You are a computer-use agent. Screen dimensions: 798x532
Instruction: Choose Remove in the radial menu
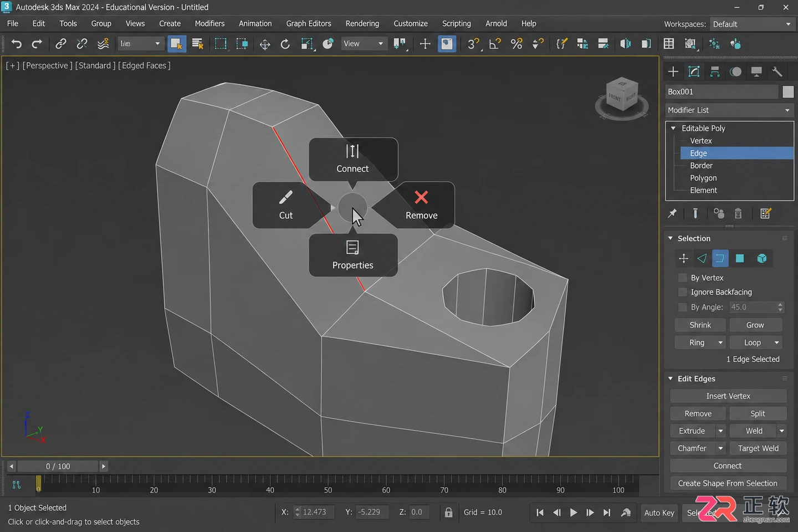click(421, 205)
